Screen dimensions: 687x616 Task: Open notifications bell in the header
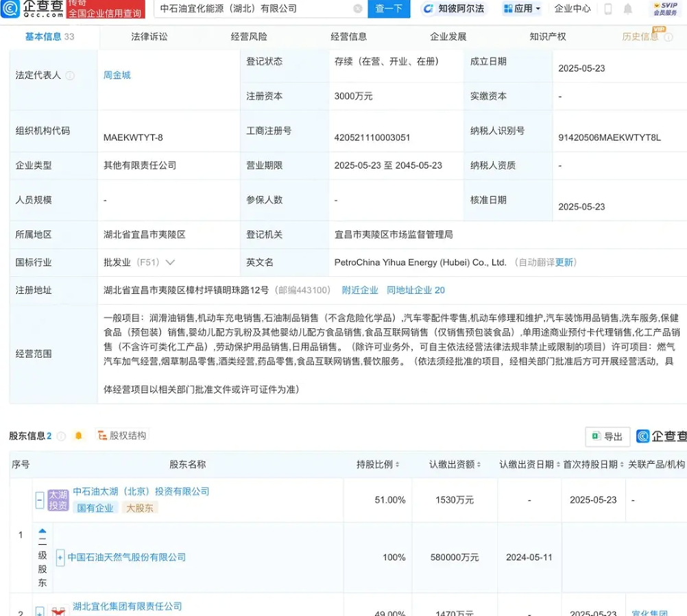pyautogui.click(x=628, y=9)
